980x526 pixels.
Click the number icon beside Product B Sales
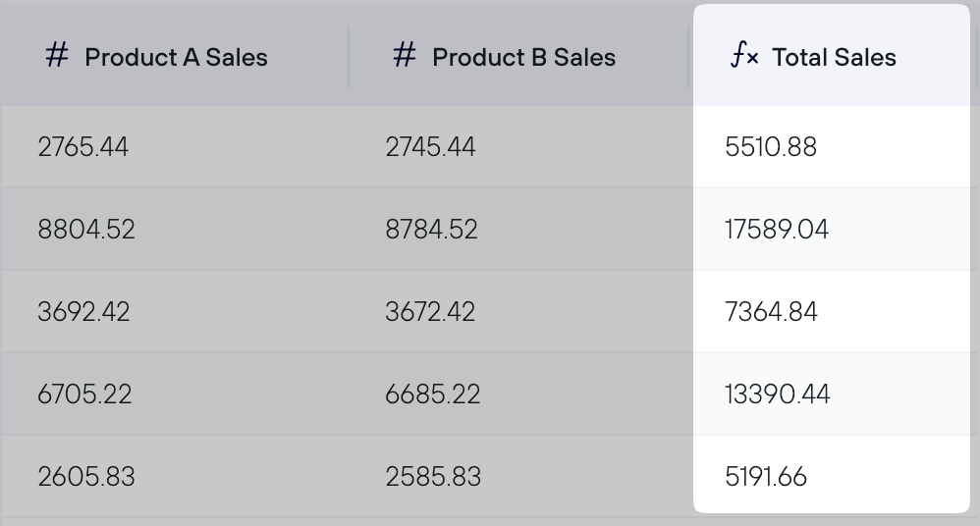click(x=405, y=55)
